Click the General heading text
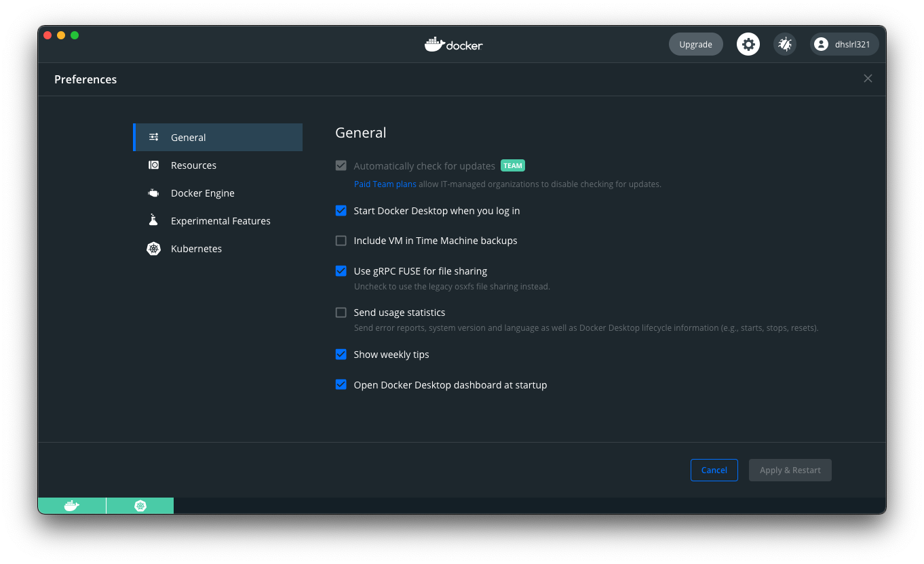 361,133
